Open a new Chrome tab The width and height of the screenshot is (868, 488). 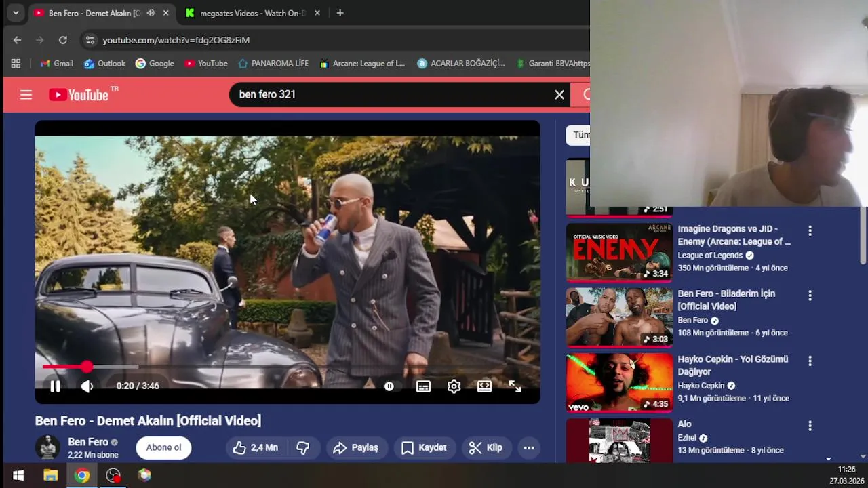click(340, 13)
